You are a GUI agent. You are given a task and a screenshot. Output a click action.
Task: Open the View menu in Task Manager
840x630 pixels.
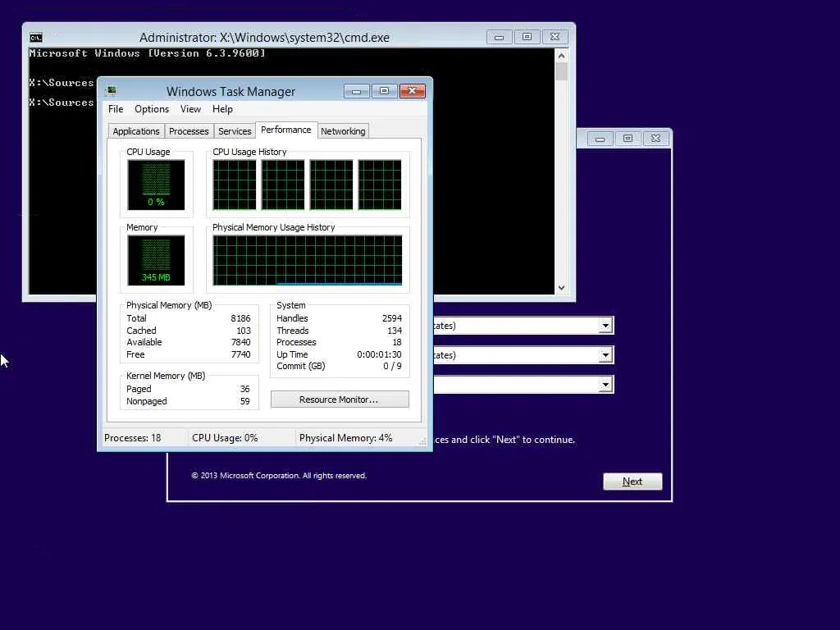pos(190,109)
